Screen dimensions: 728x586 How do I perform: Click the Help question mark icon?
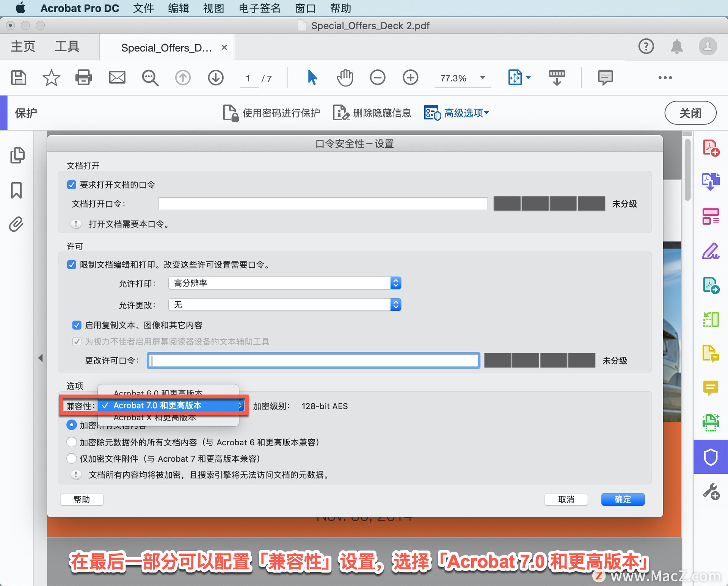pos(646,47)
